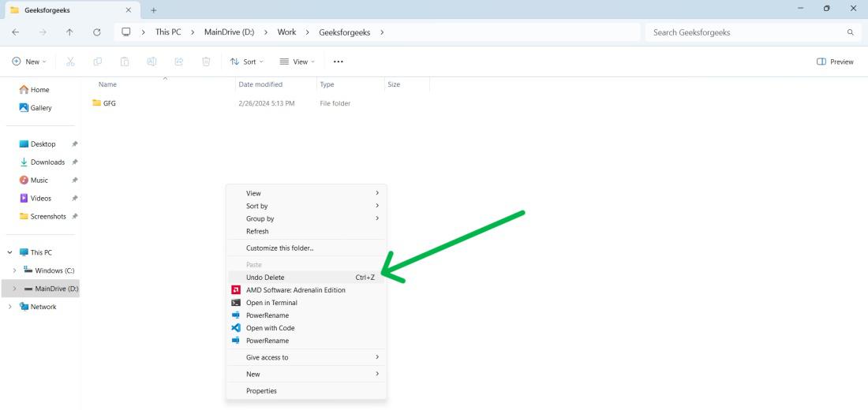
Task: Open the View dropdown in toolbar
Action: [x=297, y=61]
